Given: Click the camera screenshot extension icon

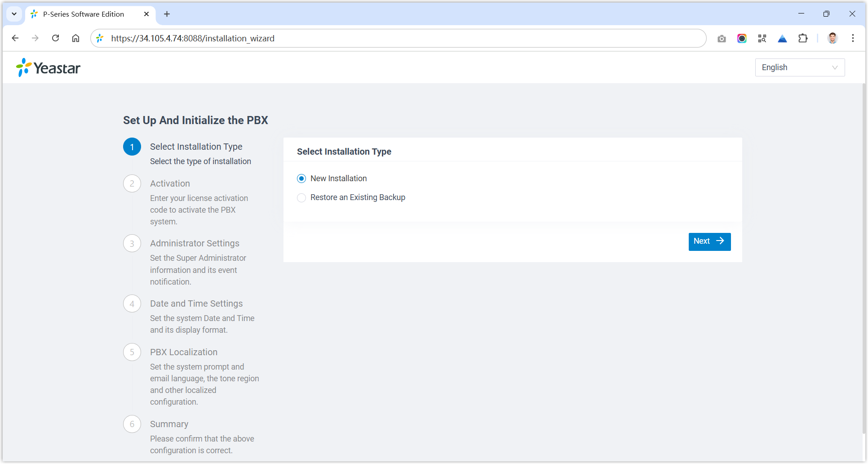Looking at the screenshot, I should click(722, 39).
